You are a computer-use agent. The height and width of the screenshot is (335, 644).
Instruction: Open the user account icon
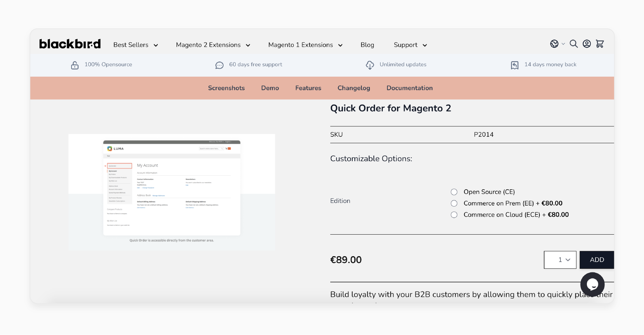pyautogui.click(x=587, y=44)
